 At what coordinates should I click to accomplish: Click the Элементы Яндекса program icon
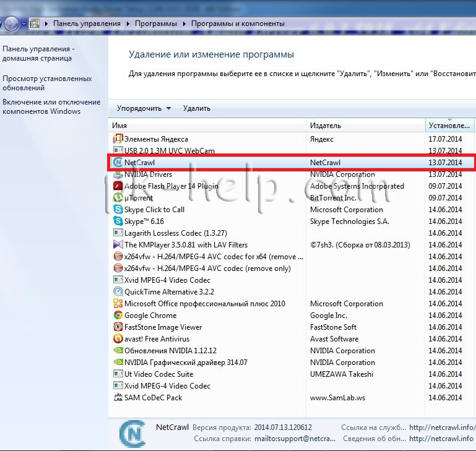point(118,139)
